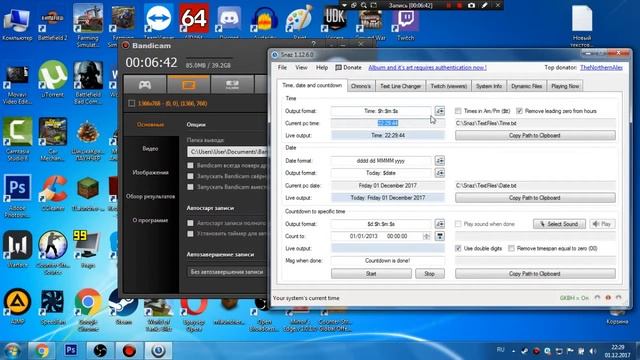Open Google Chrome desktop icon
The width and height of the screenshot is (640, 360).
(88, 309)
